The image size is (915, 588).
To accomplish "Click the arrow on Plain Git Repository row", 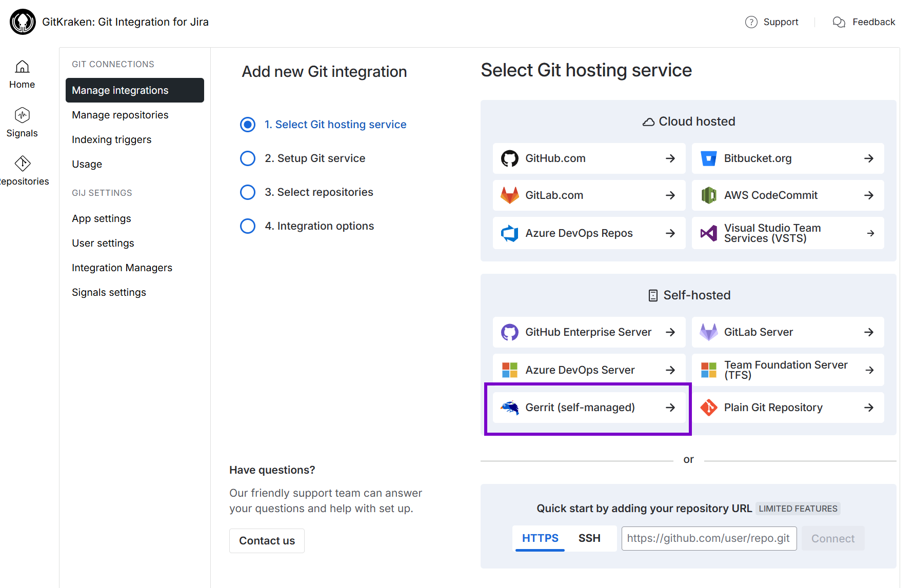I will click(x=868, y=408).
